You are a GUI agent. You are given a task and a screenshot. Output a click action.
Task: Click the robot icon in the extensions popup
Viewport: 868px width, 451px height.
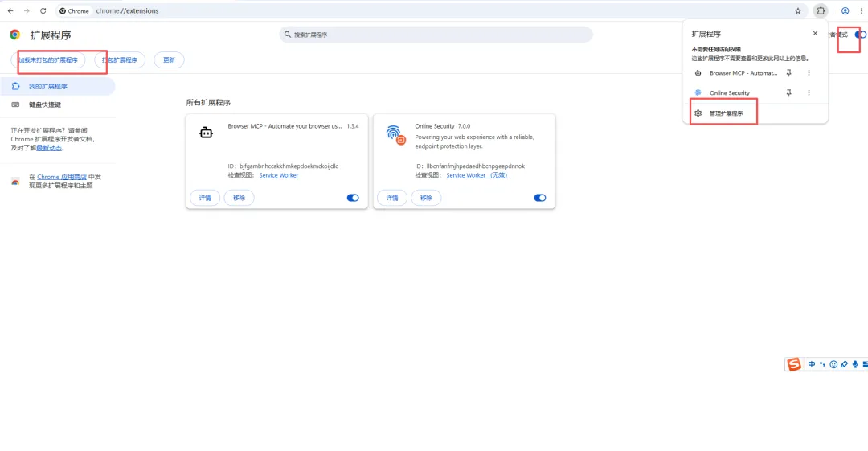[x=698, y=73]
